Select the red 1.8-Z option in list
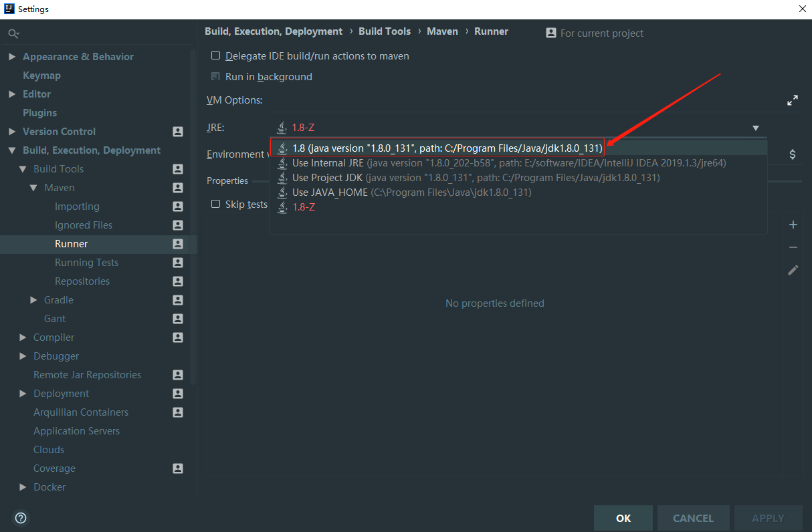The image size is (812, 532). pyautogui.click(x=518, y=207)
